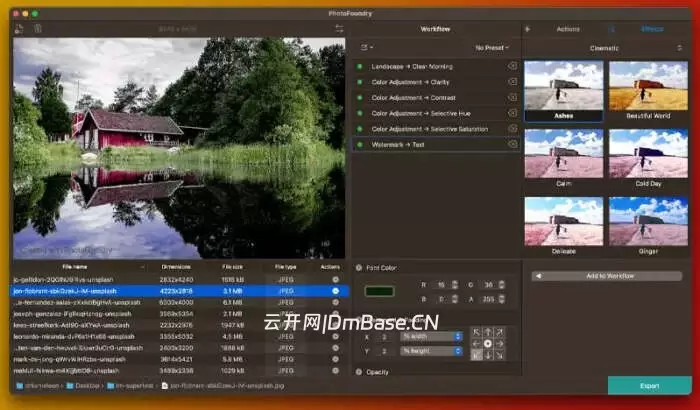
Task: Align watermark to bottom-center anchor arrow
Action: pos(488,355)
